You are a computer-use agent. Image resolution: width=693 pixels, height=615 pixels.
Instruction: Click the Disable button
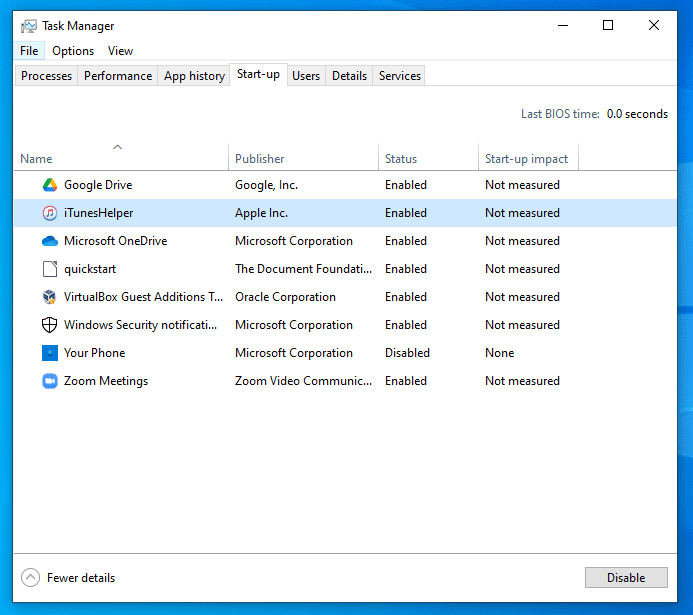(626, 577)
